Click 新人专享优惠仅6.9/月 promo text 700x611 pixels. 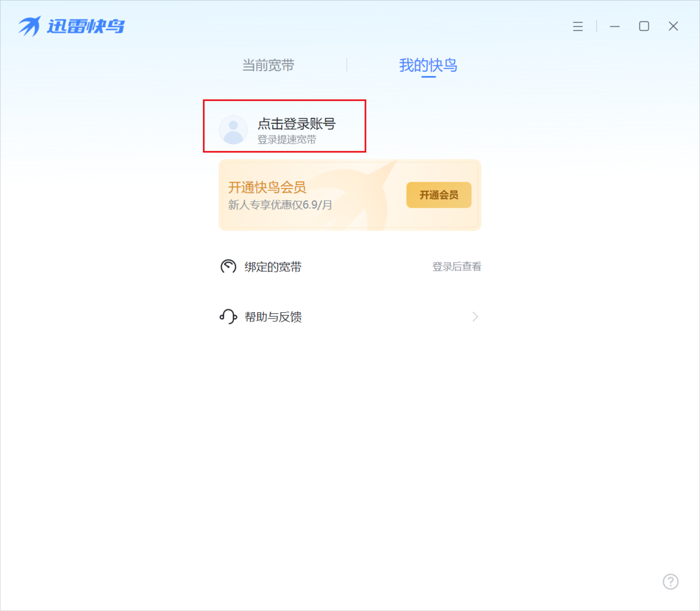(x=281, y=205)
